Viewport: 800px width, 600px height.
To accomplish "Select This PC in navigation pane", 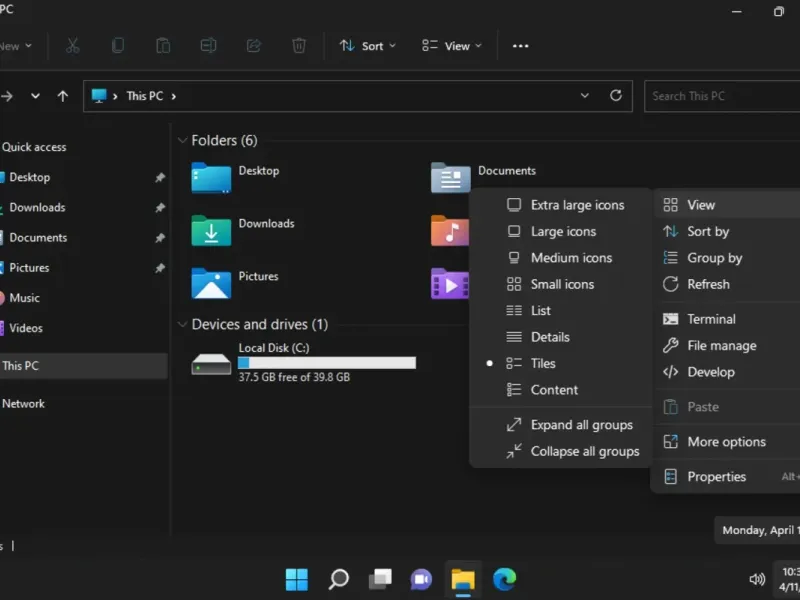I will coord(84,366).
